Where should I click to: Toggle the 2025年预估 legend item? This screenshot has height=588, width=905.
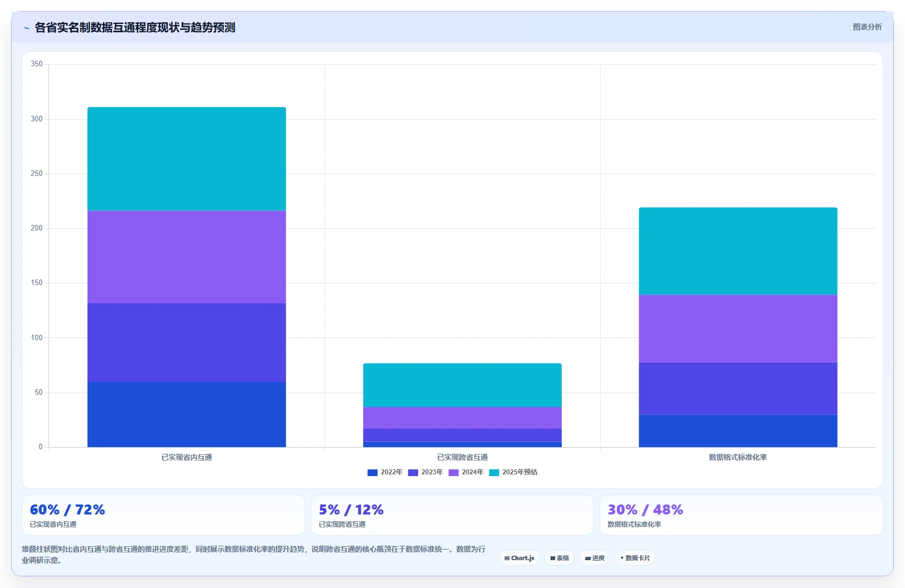[x=513, y=472]
